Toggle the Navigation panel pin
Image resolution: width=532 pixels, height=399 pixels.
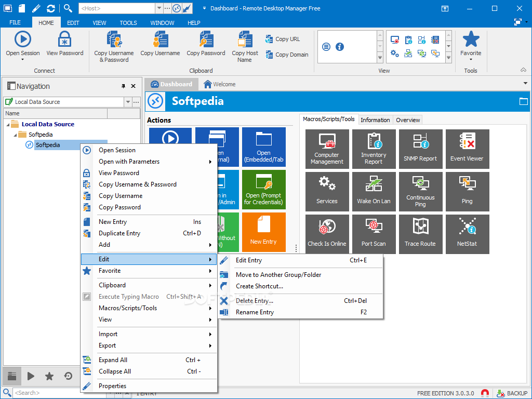pyautogui.click(x=123, y=86)
